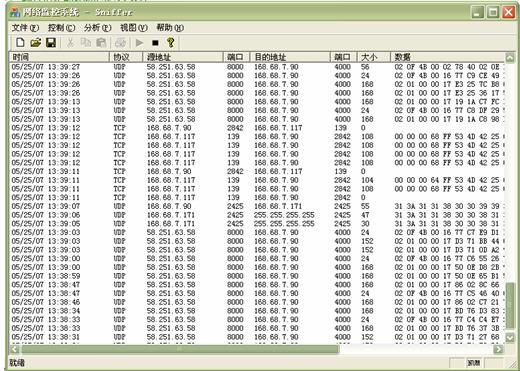The image size is (520, 371).
Task: Click the 就绪 status bar text
Action: pyautogui.click(x=17, y=363)
